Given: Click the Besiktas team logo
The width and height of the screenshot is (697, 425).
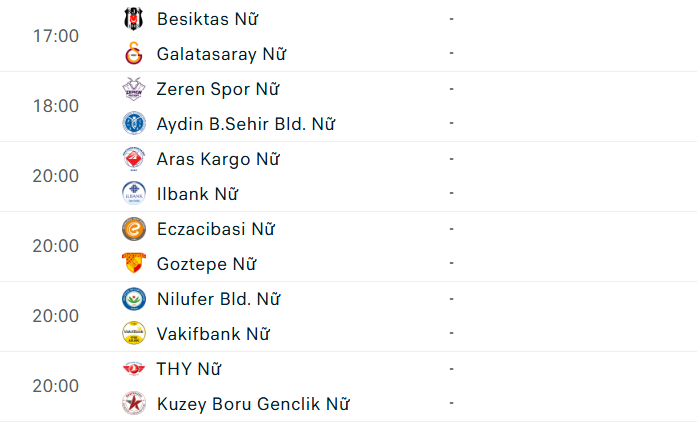Looking at the screenshot, I should pyautogui.click(x=133, y=19).
